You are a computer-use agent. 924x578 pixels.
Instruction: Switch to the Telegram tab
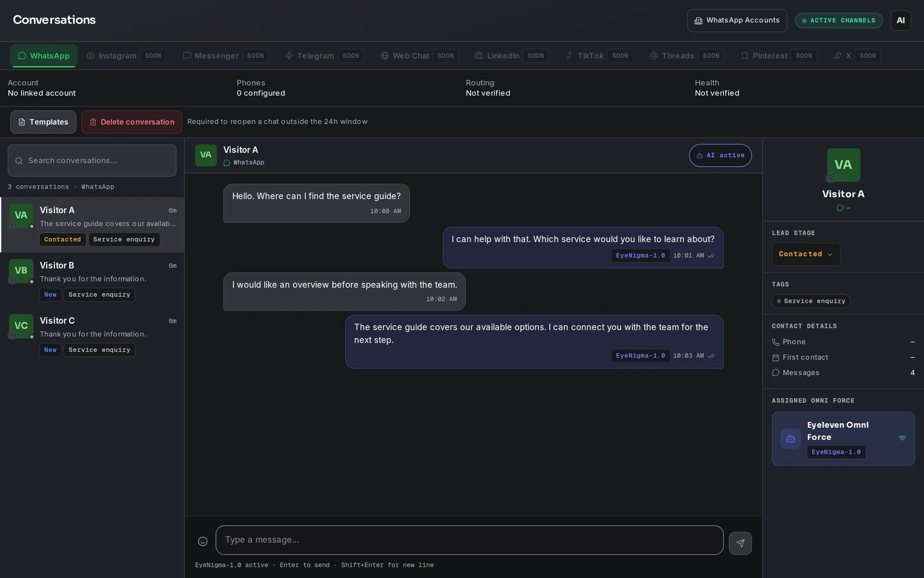click(x=324, y=56)
